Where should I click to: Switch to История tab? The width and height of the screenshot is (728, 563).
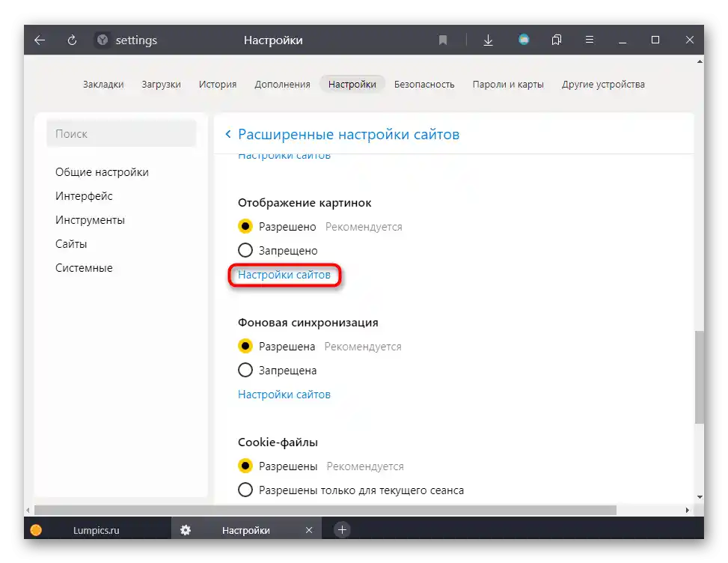pos(218,84)
